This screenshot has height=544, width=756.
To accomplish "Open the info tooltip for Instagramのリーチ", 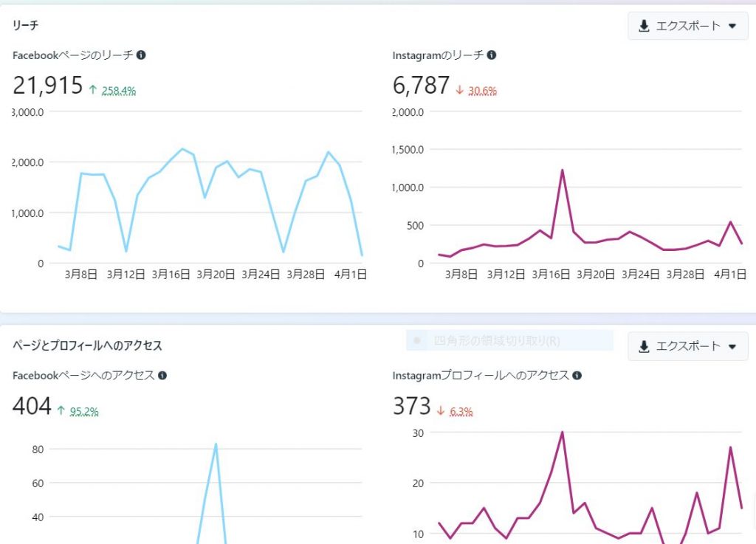I will click(x=491, y=55).
